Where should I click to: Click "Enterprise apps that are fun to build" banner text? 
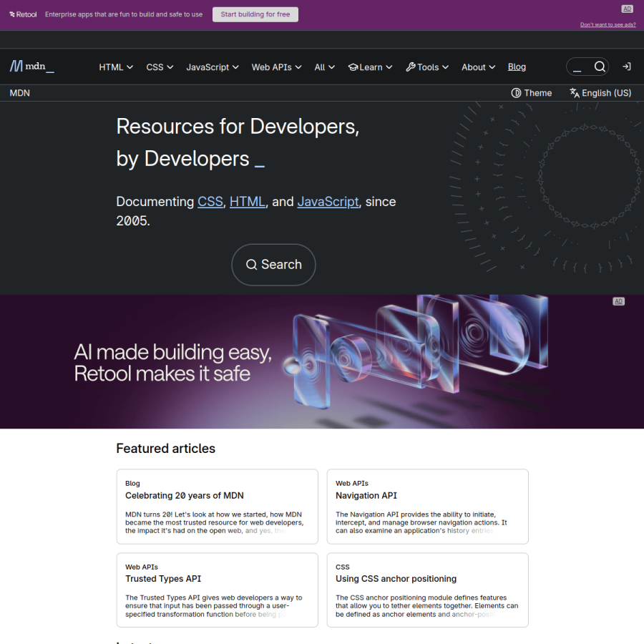pyautogui.click(x=124, y=14)
